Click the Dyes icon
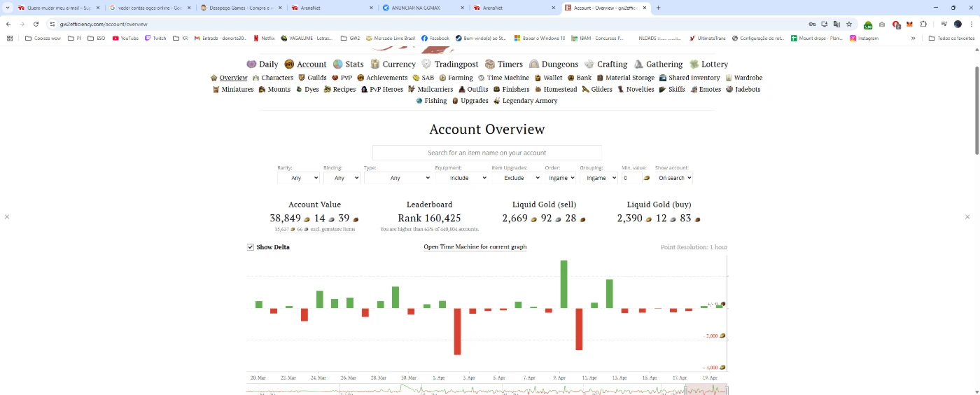Viewport: 980px width, 395px height. [x=299, y=89]
